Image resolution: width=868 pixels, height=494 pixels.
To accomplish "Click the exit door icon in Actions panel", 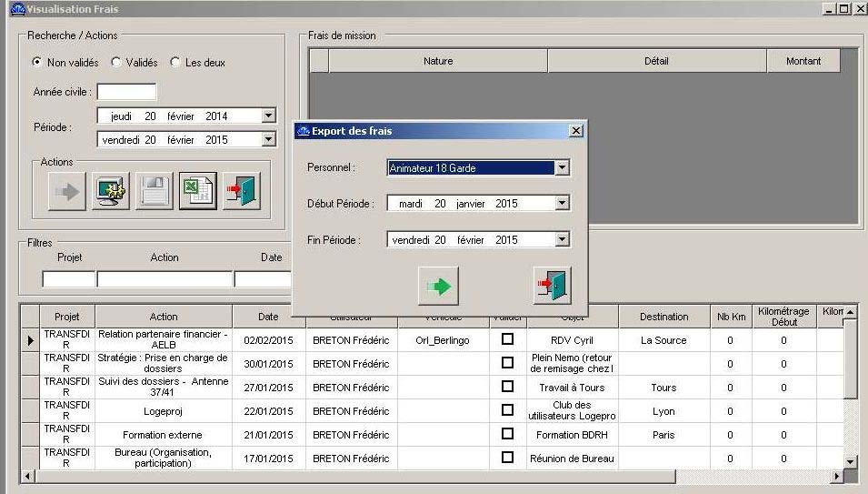I will (x=242, y=191).
